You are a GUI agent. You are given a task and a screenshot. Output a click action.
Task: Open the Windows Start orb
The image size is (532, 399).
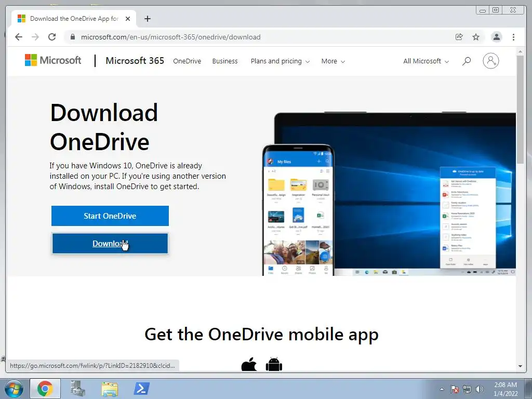[14, 389]
